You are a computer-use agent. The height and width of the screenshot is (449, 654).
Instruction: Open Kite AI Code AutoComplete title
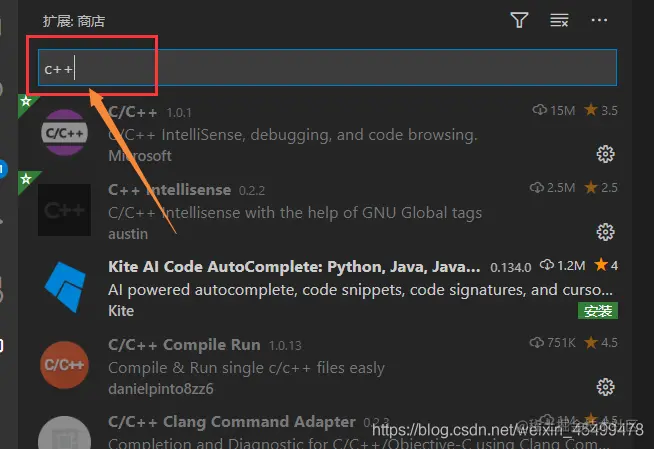tap(294, 267)
